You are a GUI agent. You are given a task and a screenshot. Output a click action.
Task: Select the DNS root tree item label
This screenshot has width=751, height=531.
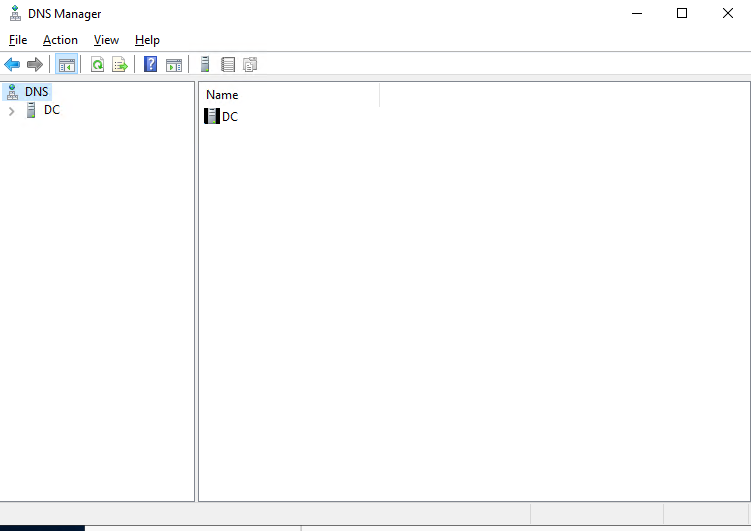pyautogui.click(x=36, y=91)
